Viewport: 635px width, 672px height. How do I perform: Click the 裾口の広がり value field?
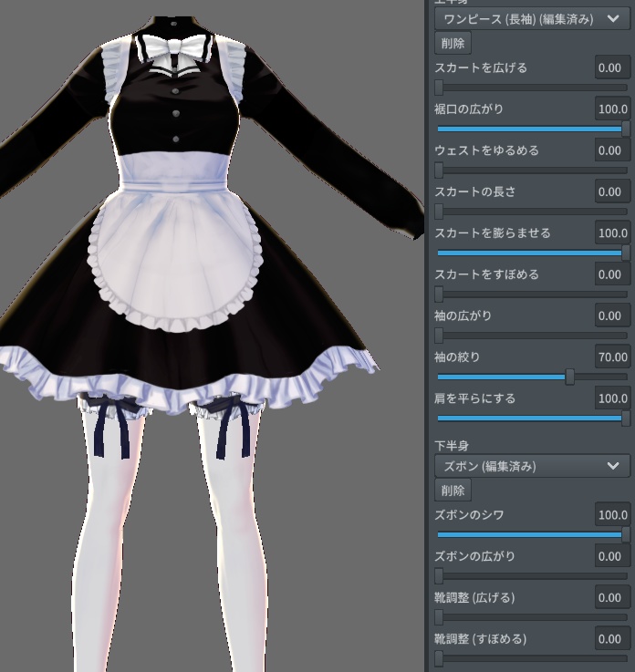pos(612,109)
